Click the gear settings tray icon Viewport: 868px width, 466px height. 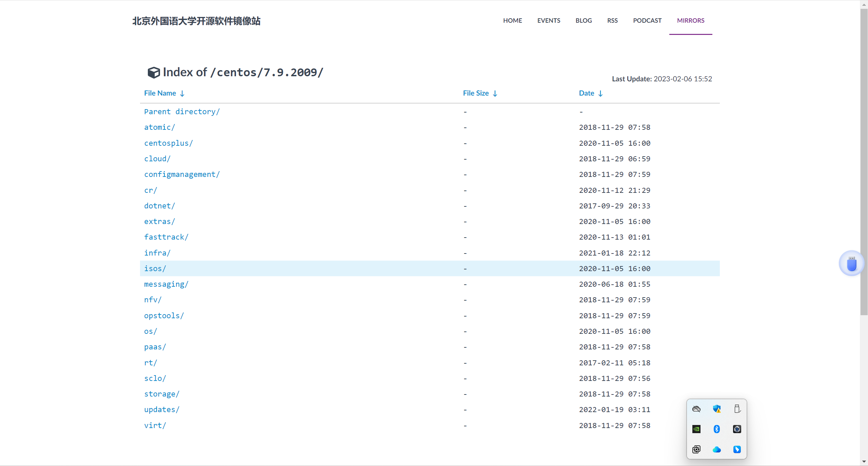tap(696, 449)
